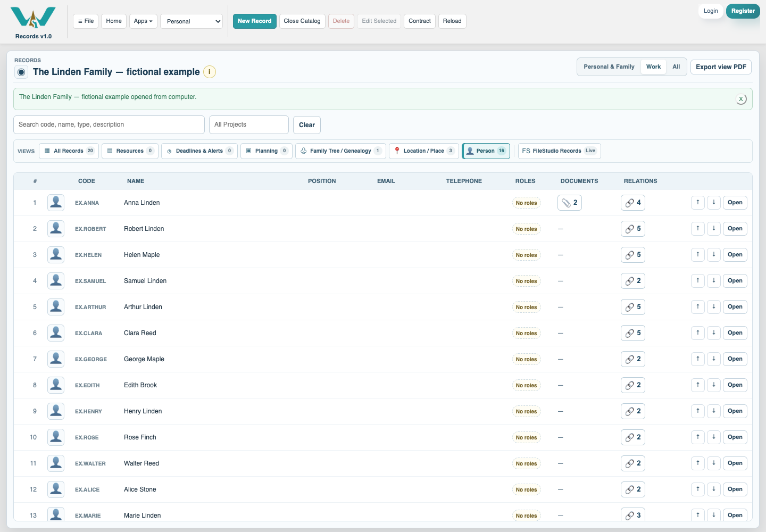This screenshot has height=532, width=766.
Task: Select Family Tree / Genealogy view
Action: click(x=340, y=151)
